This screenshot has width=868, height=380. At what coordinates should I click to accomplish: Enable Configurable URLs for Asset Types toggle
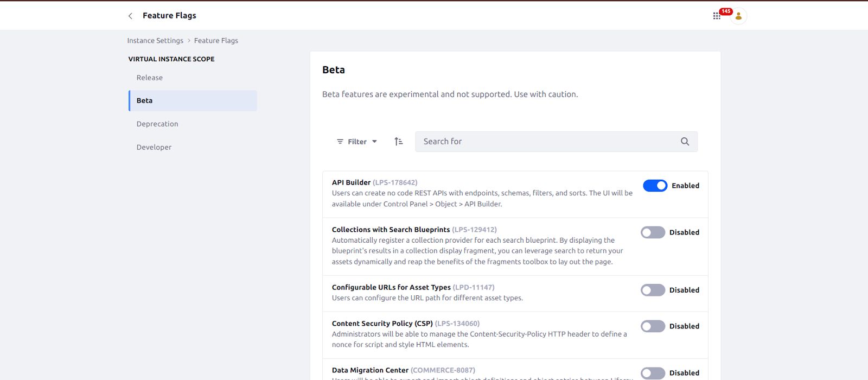coord(653,290)
